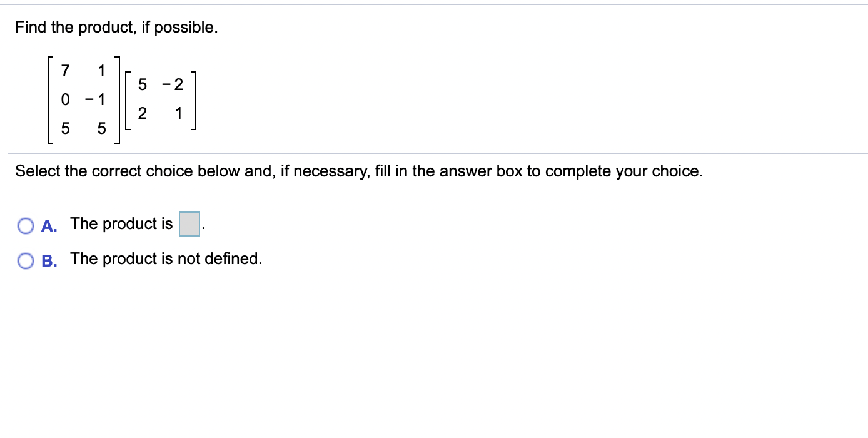Click the 'Select the correct choice below' instruction
This screenshot has width=868, height=438.
coord(358,171)
